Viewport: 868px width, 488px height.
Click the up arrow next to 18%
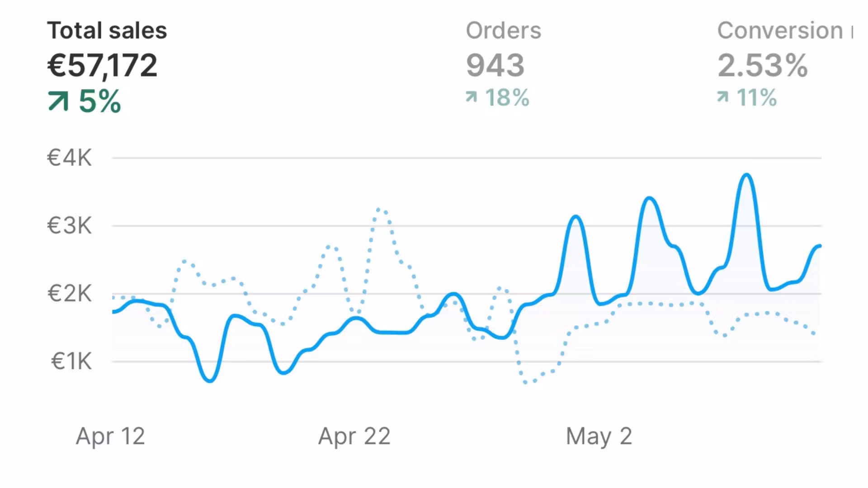pos(471,97)
